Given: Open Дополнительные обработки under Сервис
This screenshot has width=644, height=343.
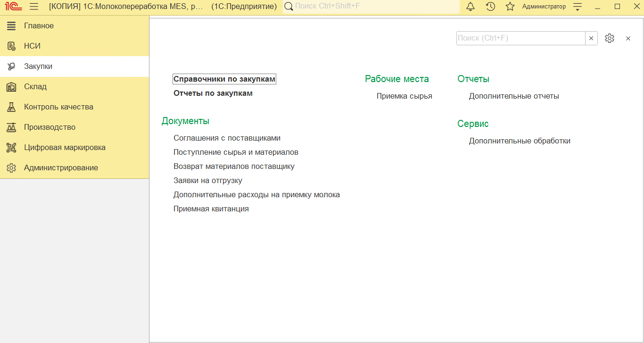Looking at the screenshot, I should [x=520, y=141].
